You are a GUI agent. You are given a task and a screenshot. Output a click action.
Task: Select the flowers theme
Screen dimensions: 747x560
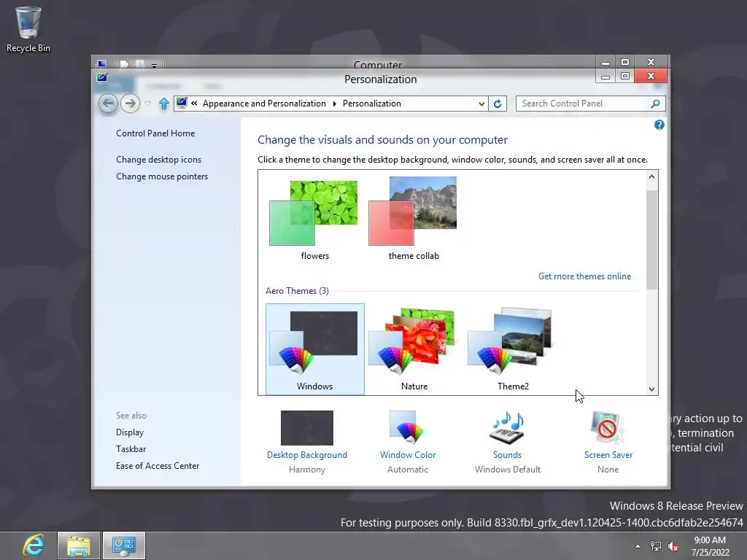coord(314,219)
